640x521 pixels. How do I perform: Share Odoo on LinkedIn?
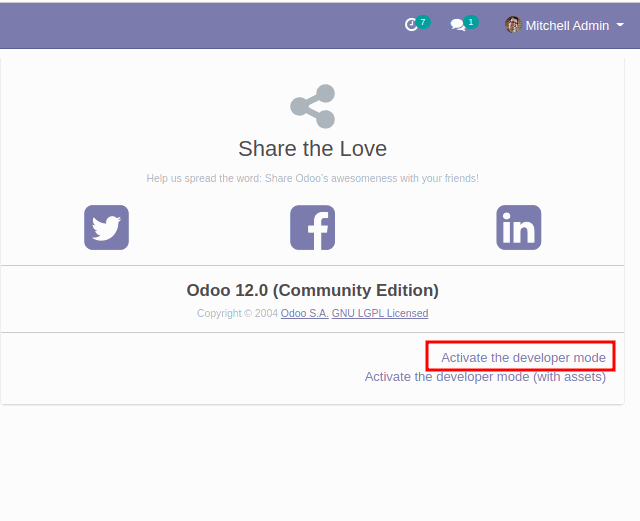pyautogui.click(x=519, y=227)
